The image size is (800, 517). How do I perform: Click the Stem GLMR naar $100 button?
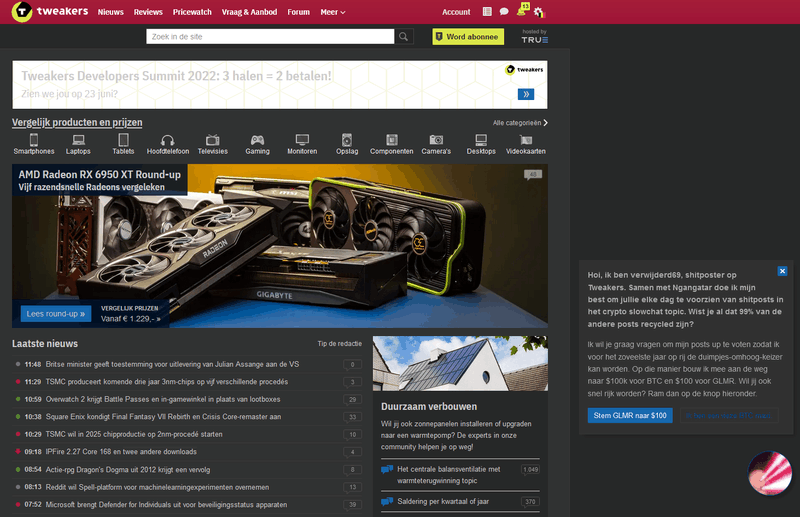(x=630, y=415)
